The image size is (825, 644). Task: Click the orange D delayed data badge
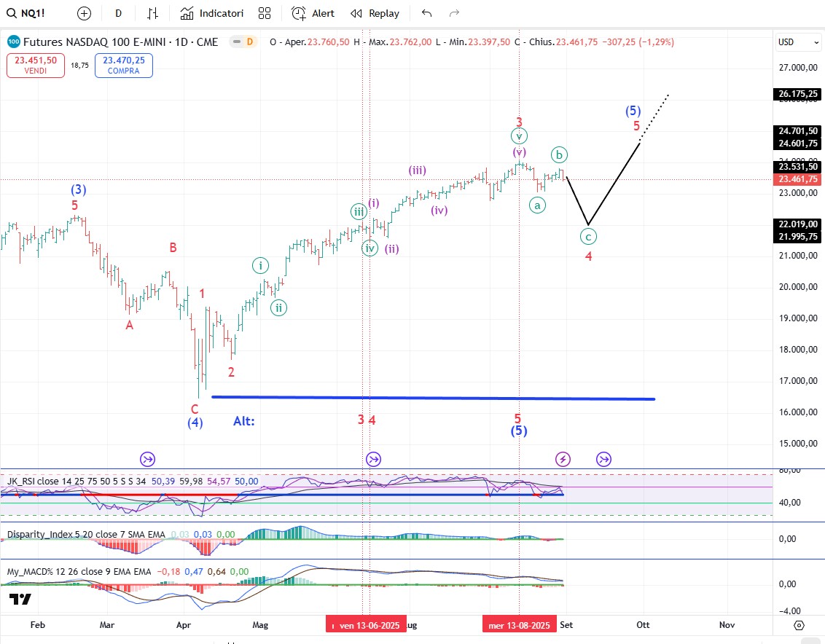(x=250, y=42)
